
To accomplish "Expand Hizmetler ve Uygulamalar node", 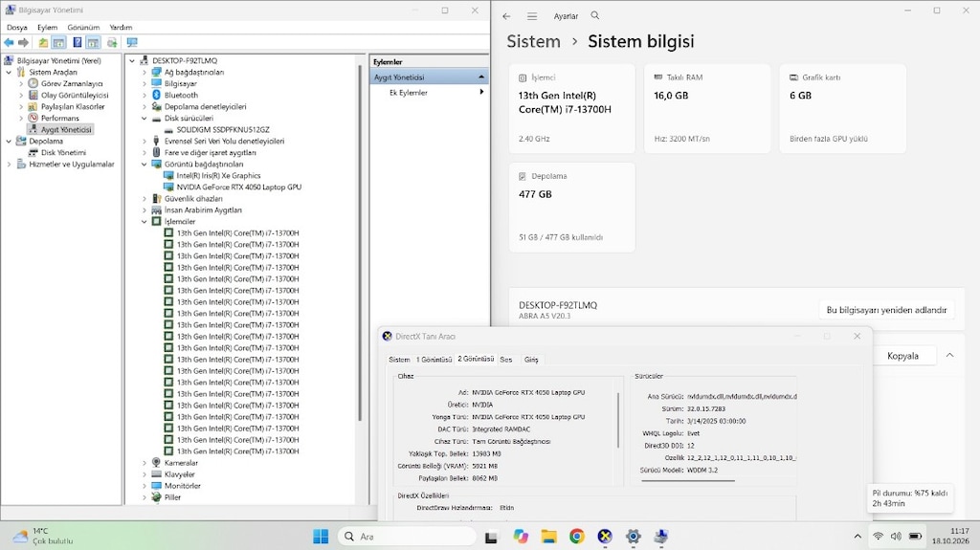I will [x=9, y=165].
